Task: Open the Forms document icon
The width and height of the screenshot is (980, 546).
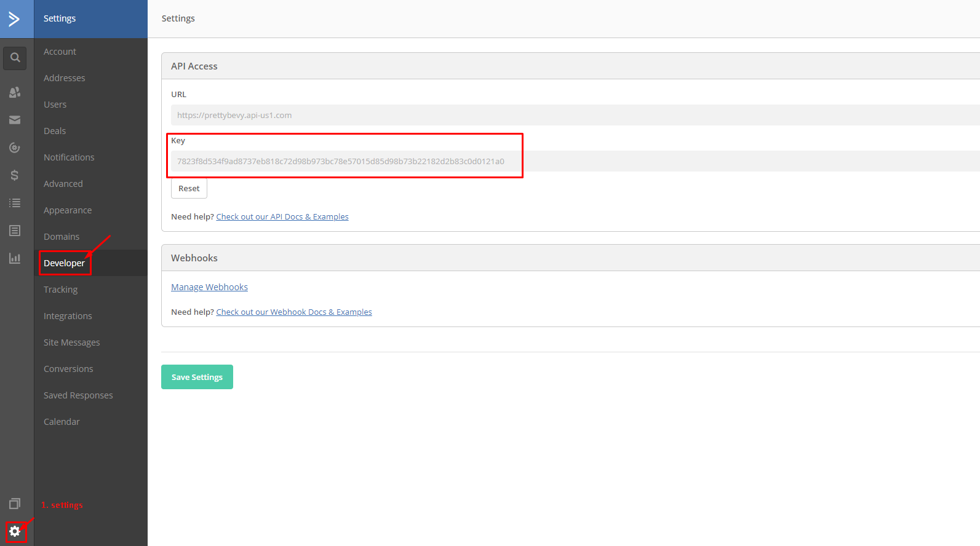Action: click(15, 231)
